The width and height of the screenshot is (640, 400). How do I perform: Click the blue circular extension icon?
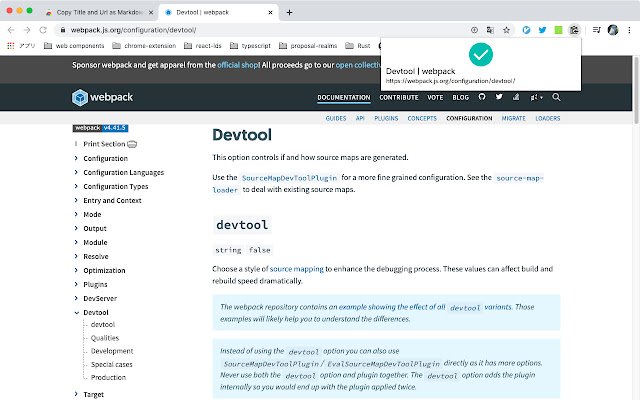click(x=526, y=30)
